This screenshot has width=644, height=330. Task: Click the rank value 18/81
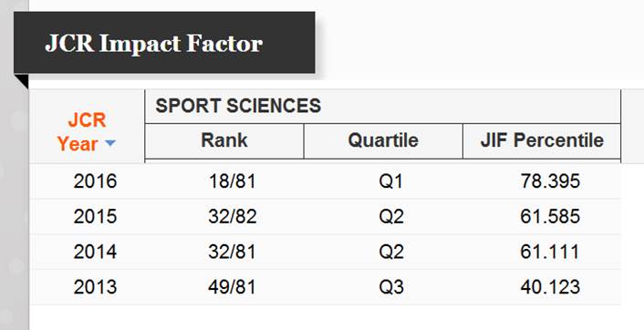click(232, 181)
